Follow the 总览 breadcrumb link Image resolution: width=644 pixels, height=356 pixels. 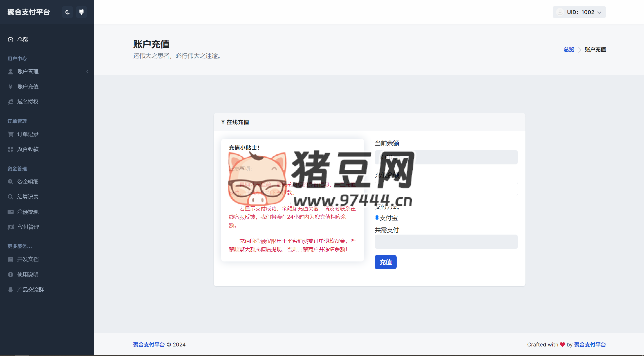click(x=569, y=50)
